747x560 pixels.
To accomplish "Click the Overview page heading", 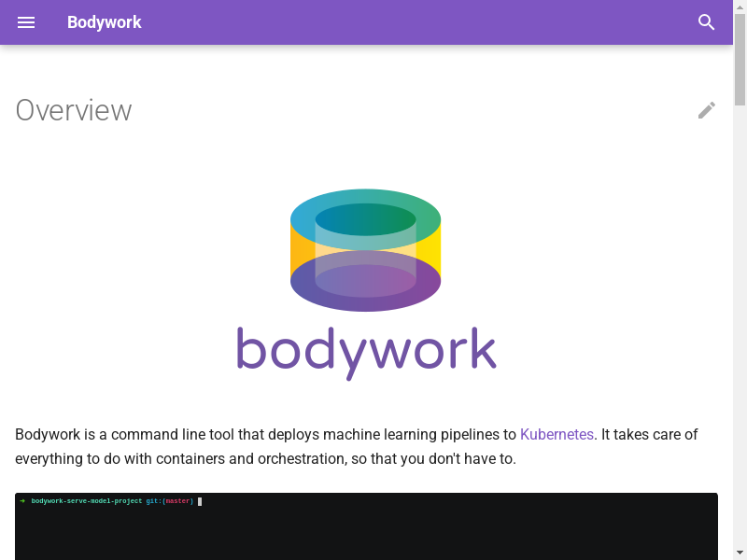I will (74, 110).
